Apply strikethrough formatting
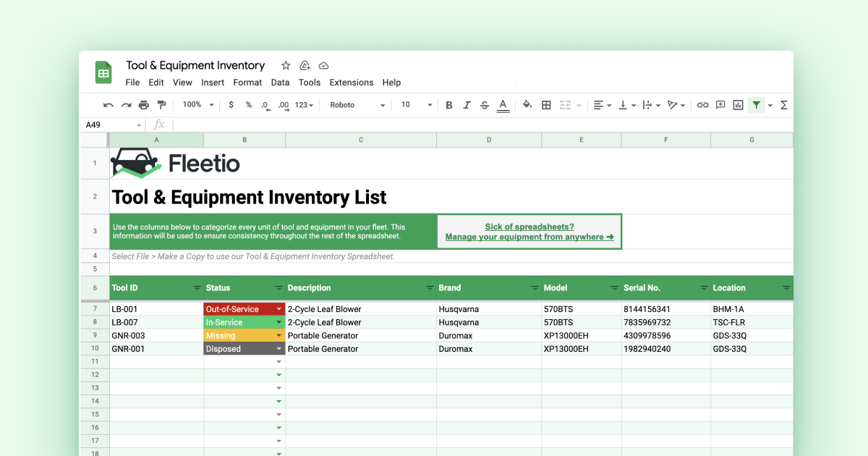Image resolution: width=868 pixels, height=456 pixels. [x=485, y=105]
